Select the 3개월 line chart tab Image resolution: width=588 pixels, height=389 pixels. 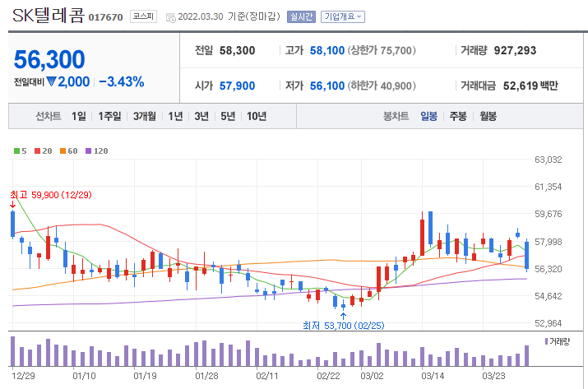(x=145, y=116)
